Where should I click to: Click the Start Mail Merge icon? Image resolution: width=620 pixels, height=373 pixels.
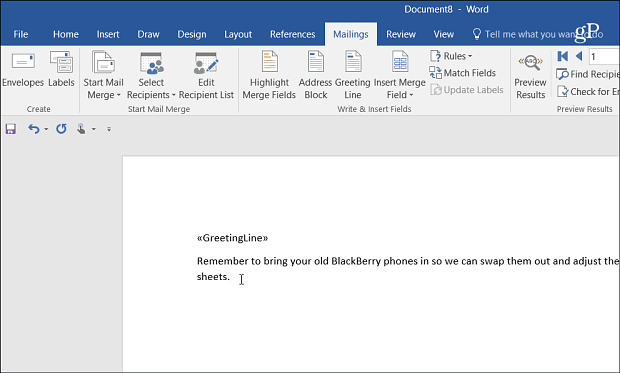[103, 62]
